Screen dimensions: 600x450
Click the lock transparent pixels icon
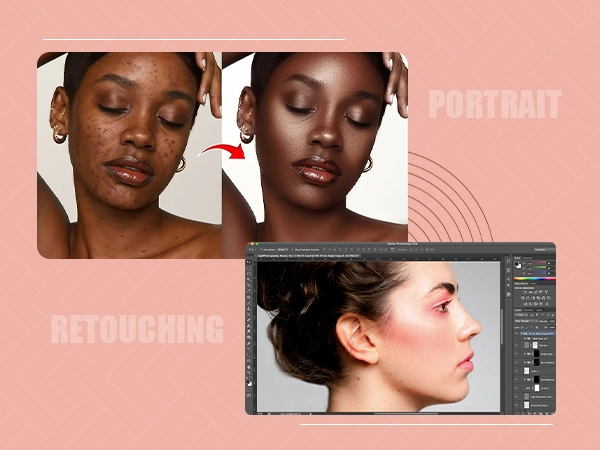[522, 328]
